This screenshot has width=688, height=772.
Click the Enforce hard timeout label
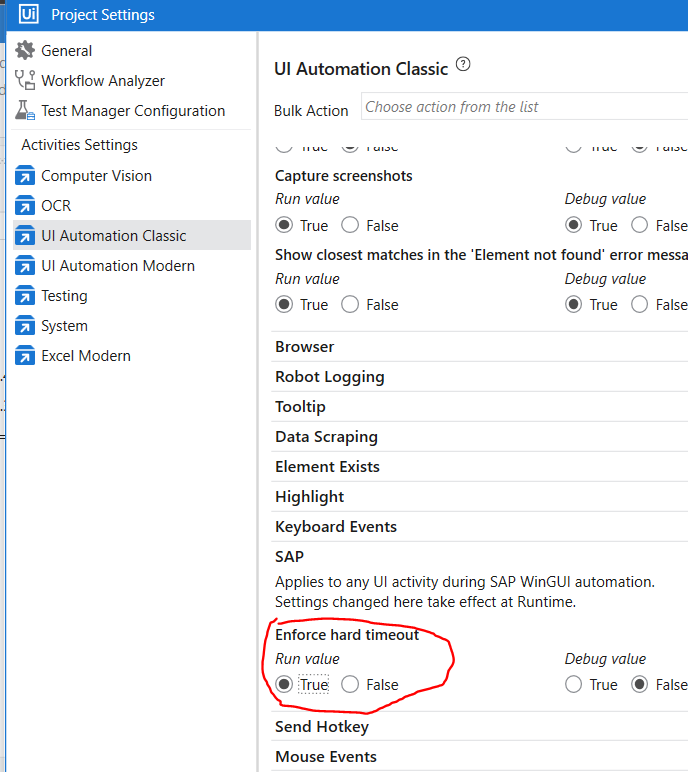click(x=347, y=635)
